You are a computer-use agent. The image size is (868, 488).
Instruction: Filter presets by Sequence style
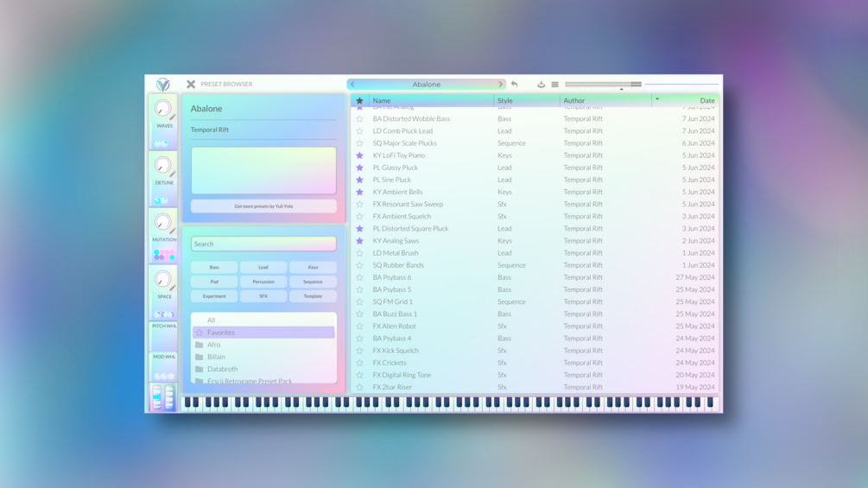(313, 282)
